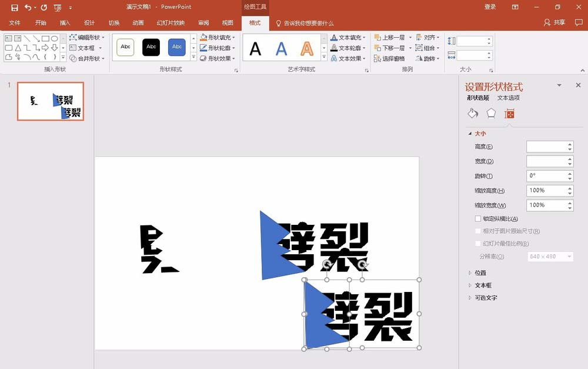
Task: Toggle relative to original picture size checkbox
Action: click(477, 231)
